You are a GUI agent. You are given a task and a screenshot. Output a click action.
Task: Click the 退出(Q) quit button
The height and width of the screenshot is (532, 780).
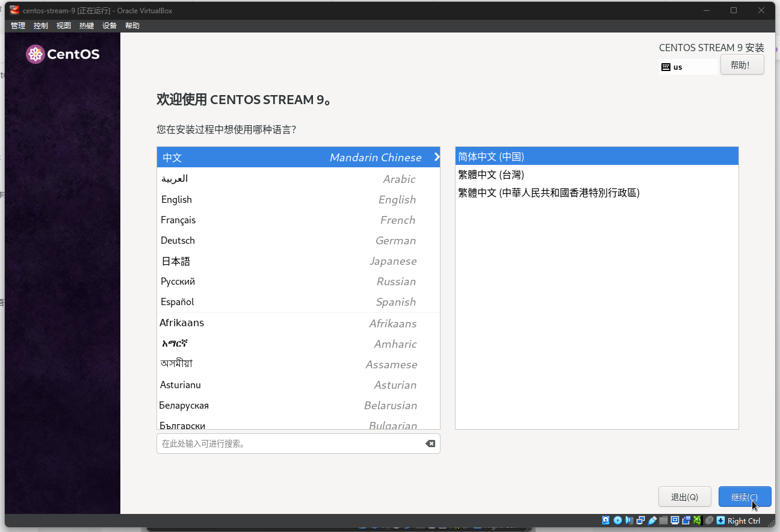pos(685,497)
